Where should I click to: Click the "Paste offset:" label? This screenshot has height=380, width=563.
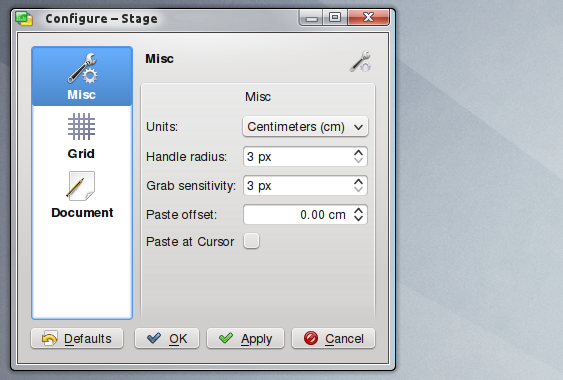pos(181,215)
